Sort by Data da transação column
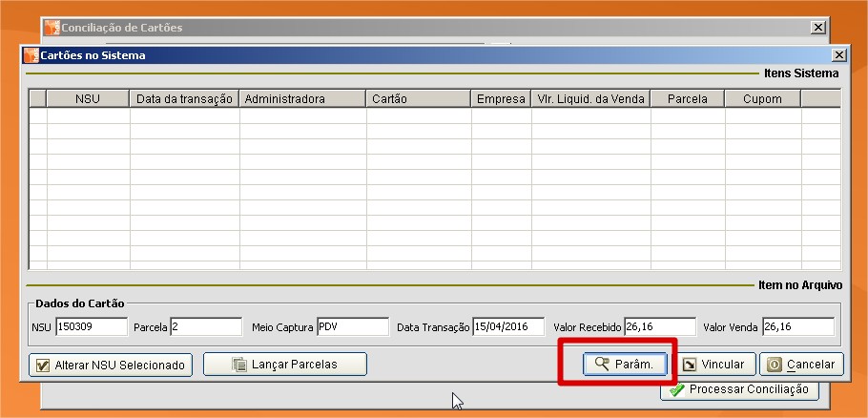The image size is (868, 418). click(185, 99)
